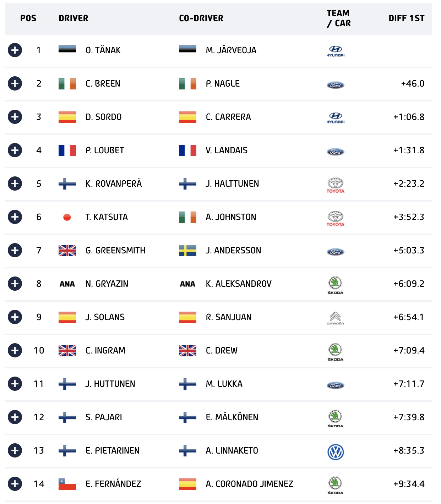Click the +7:09.4 time for Ingram

point(409,350)
